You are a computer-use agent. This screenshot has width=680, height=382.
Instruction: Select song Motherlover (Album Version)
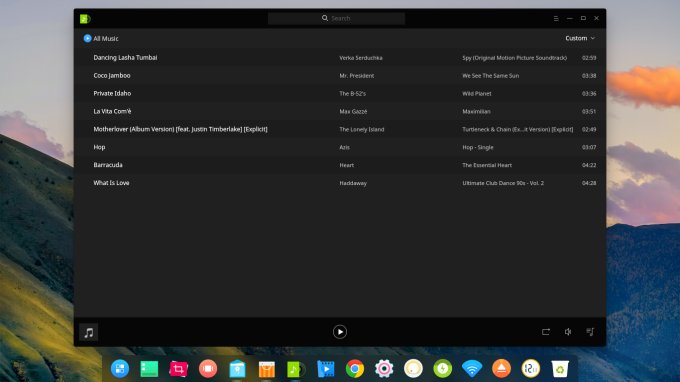(180, 129)
